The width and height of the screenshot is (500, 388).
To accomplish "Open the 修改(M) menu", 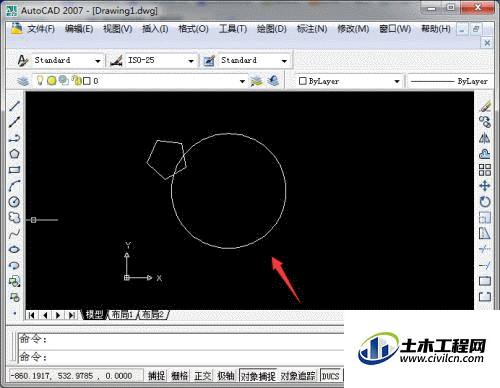I will [353, 29].
